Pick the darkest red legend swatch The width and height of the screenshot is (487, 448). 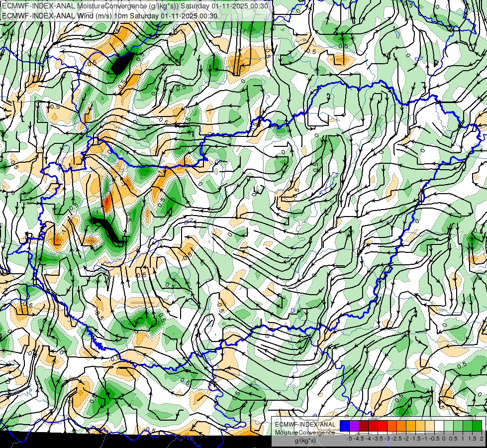pos(364,426)
